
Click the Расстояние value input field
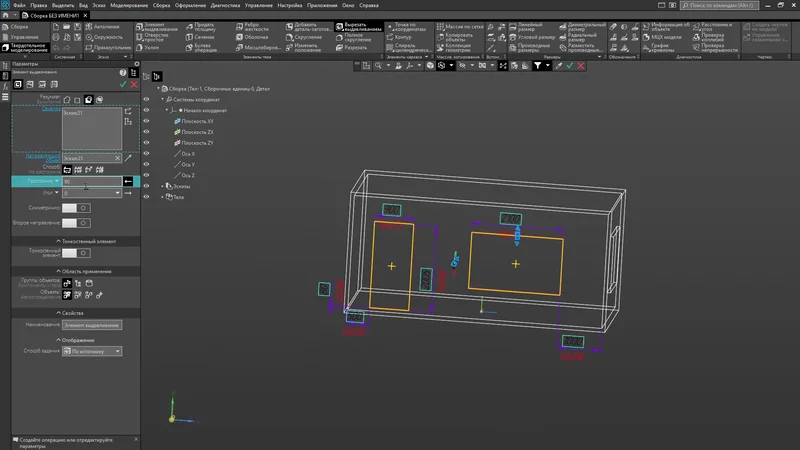click(x=90, y=181)
